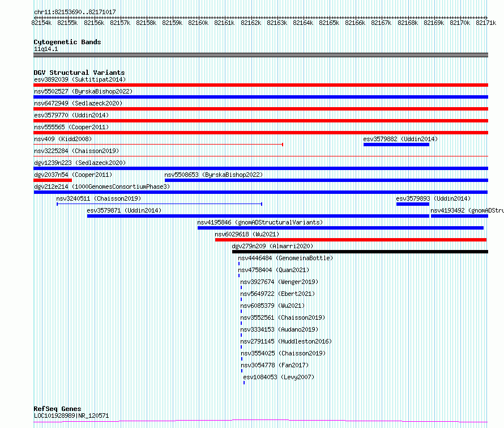Open esv3579871 (Uddin2014) variant
The width and height of the screenshot is (504, 428).
[124, 210]
